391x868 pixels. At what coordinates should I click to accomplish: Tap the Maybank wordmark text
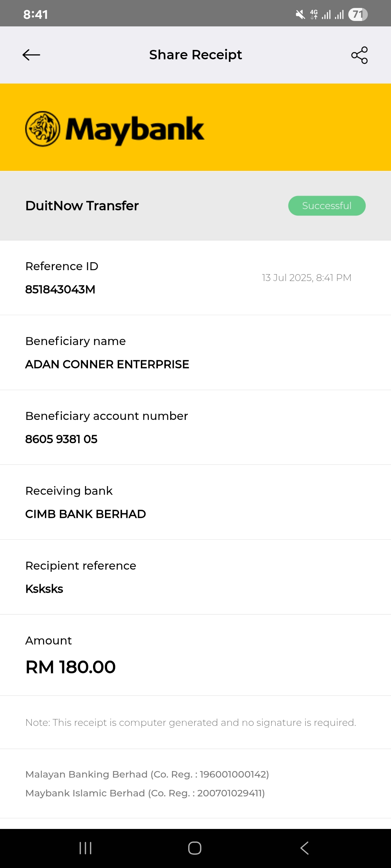coord(135,129)
